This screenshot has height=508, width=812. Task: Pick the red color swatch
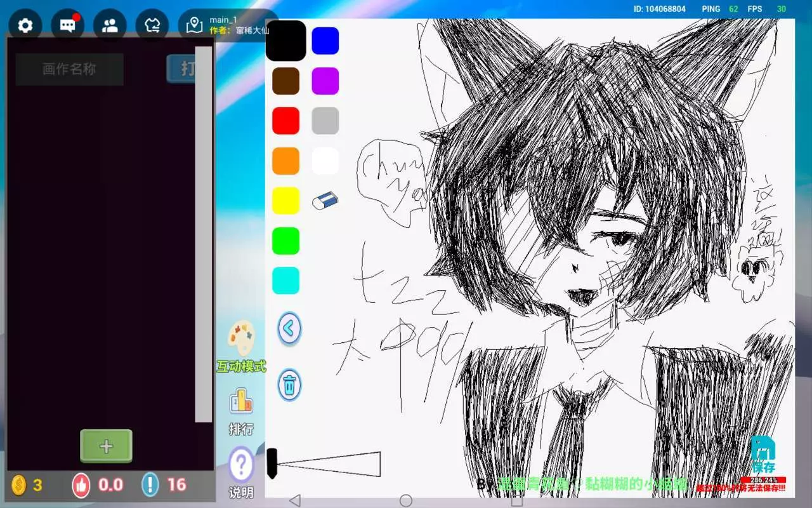click(286, 121)
